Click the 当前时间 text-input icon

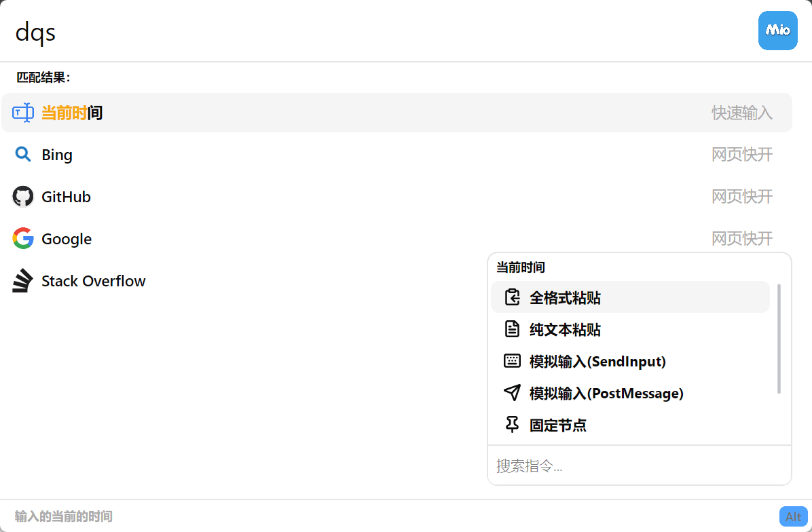click(23, 113)
